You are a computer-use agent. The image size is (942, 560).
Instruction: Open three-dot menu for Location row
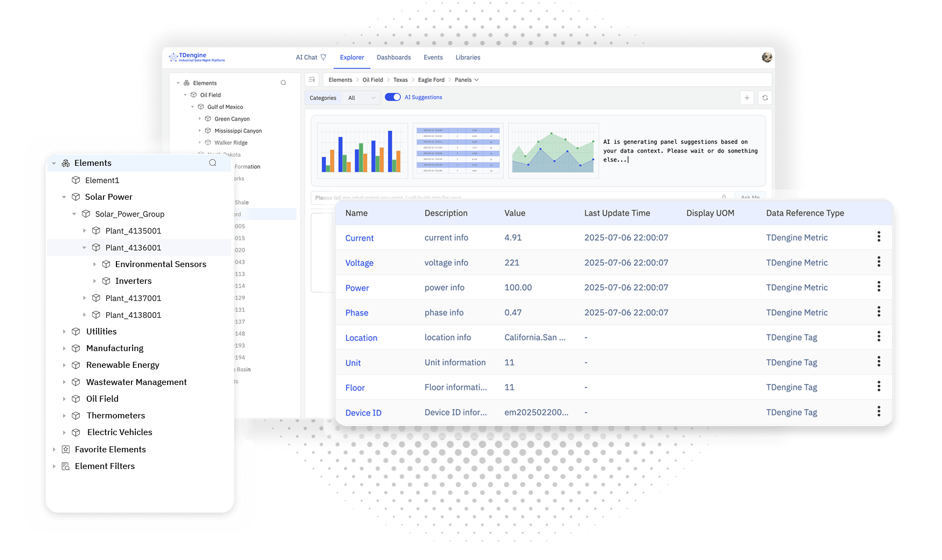[878, 337]
